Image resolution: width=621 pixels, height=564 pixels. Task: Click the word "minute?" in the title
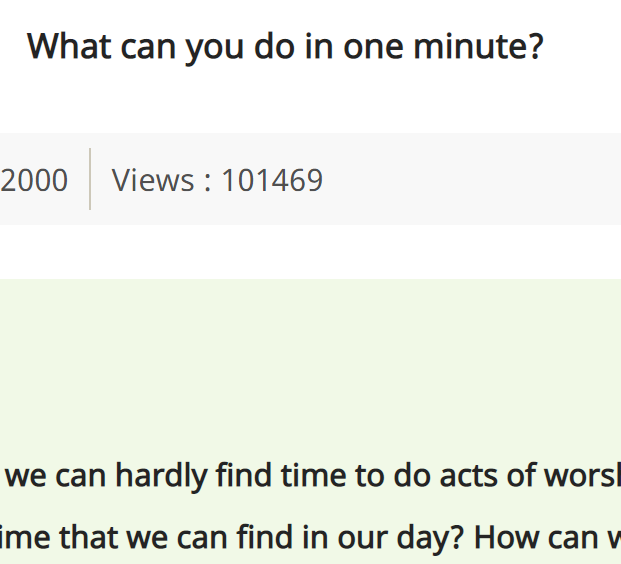478,47
